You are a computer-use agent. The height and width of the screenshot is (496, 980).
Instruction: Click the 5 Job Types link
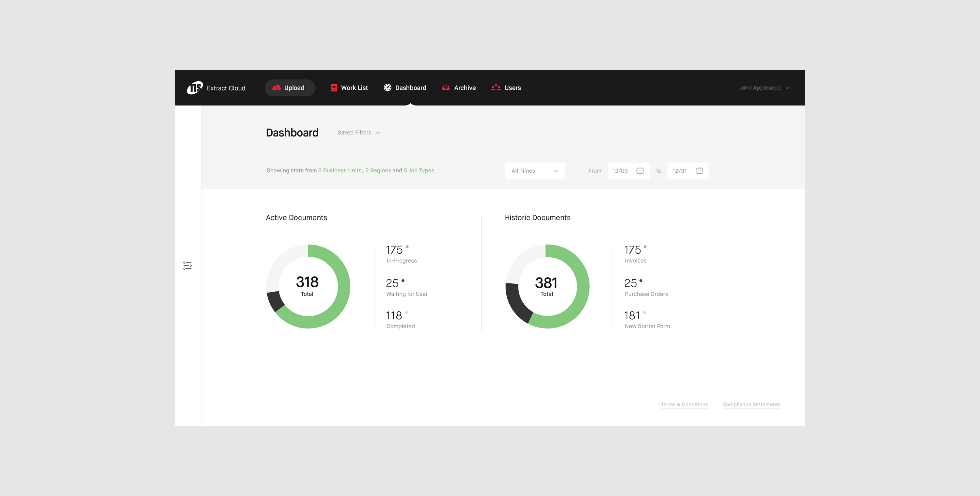[419, 170]
